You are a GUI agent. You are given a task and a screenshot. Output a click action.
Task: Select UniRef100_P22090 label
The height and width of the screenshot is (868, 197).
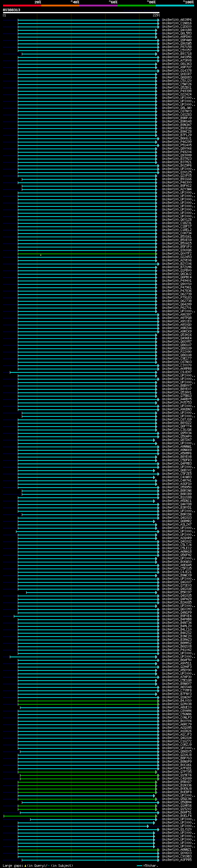[x=176, y=352]
